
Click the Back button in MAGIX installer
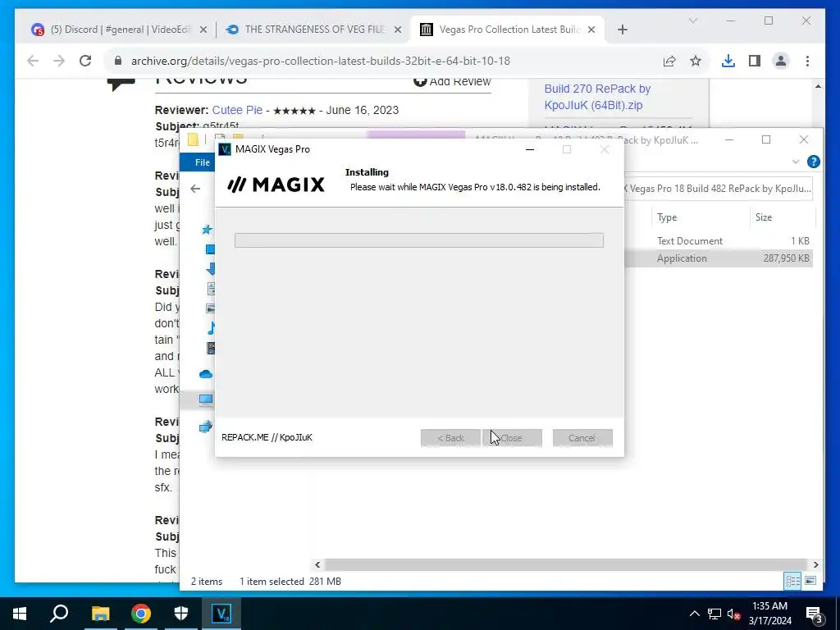(450, 438)
